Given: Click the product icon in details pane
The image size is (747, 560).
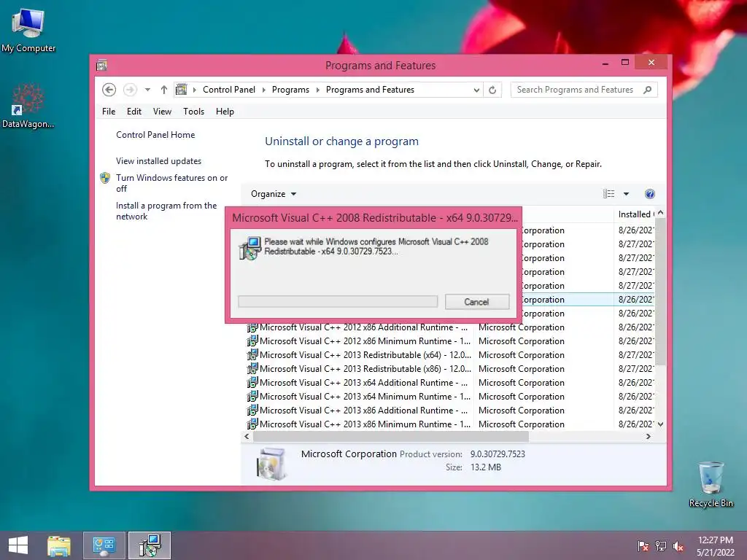Looking at the screenshot, I should 271,464.
